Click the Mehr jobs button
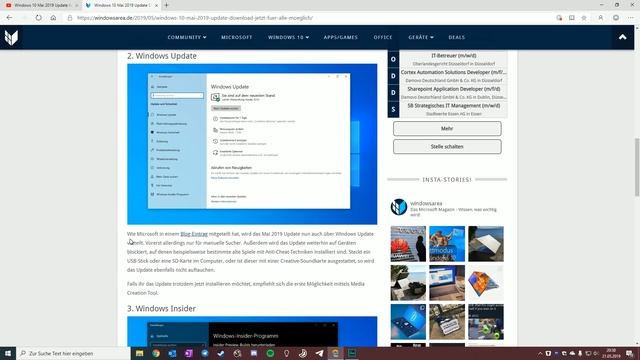This screenshot has height=360, width=640. (x=447, y=129)
